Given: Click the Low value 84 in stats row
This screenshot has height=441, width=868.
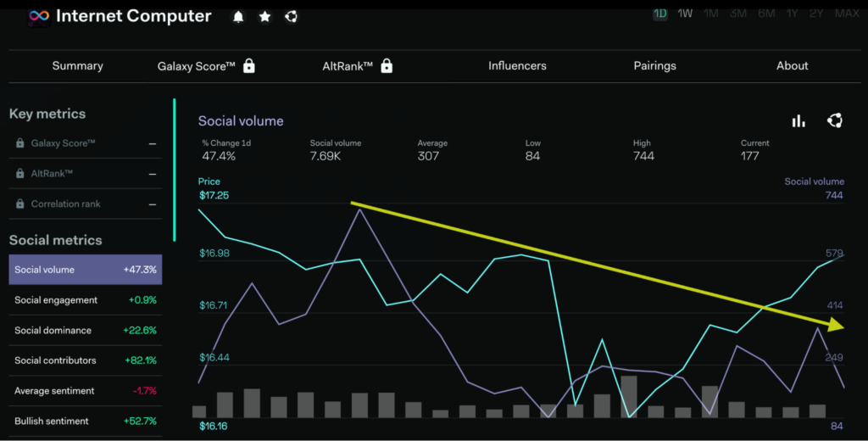Looking at the screenshot, I should coord(532,156).
